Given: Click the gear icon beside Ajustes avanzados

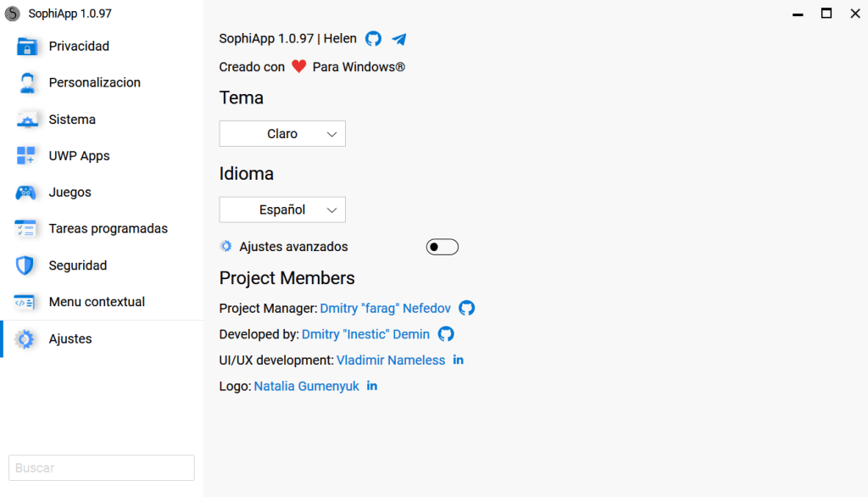Looking at the screenshot, I should click(225, 246).
